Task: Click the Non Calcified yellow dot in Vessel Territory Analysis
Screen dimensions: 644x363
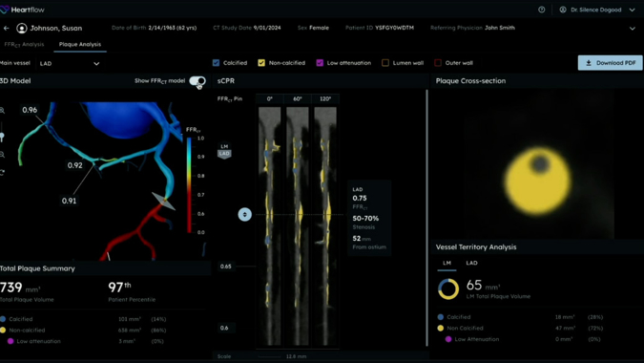Action: 441,328
